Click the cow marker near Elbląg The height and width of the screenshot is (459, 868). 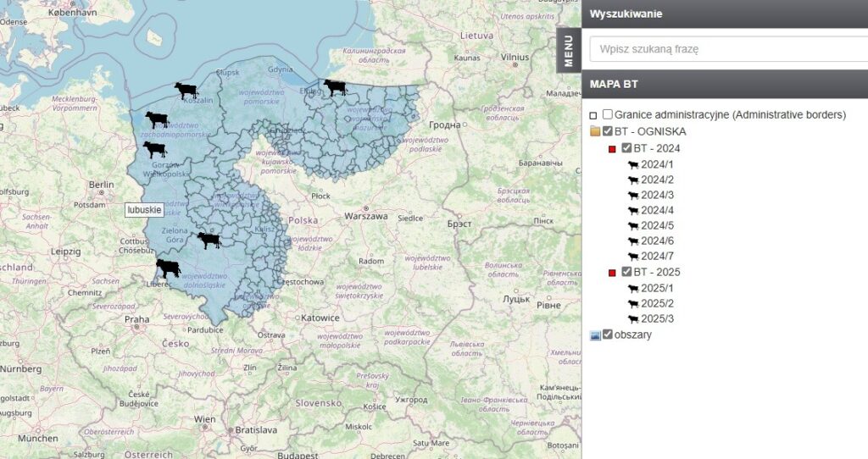(x=335, y=86)
